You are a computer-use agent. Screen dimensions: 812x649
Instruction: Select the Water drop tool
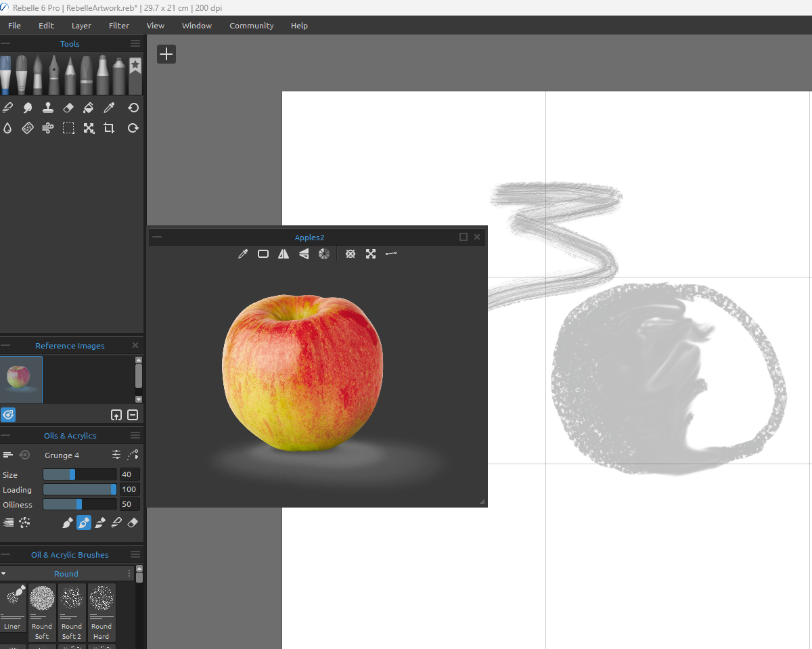coord(8,128)
